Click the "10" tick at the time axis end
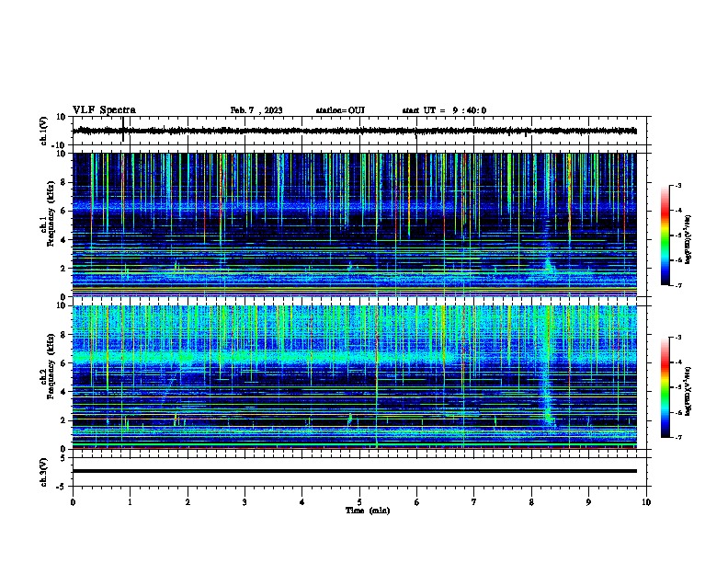Screen dimensions: 728x563 pyautogui.click(x=646, y=501)
